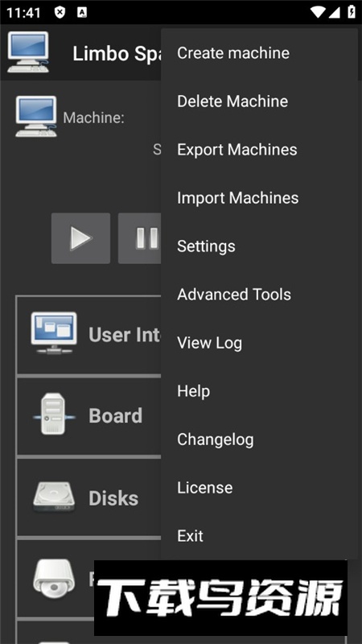Pause the machine with the pause button

[x=139, y=238]
